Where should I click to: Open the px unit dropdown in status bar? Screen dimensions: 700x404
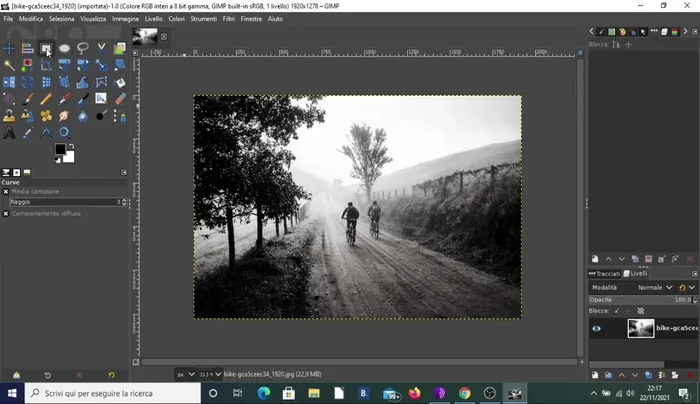point(186,374)
